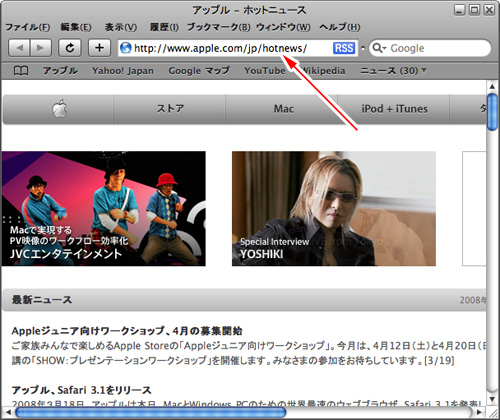
Task: Select the ストア navigation tab
Action: [x=170, y=109]
